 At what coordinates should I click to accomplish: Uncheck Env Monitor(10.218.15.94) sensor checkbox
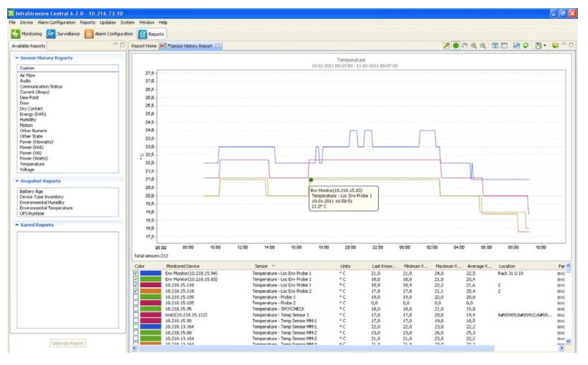(136, 274)
